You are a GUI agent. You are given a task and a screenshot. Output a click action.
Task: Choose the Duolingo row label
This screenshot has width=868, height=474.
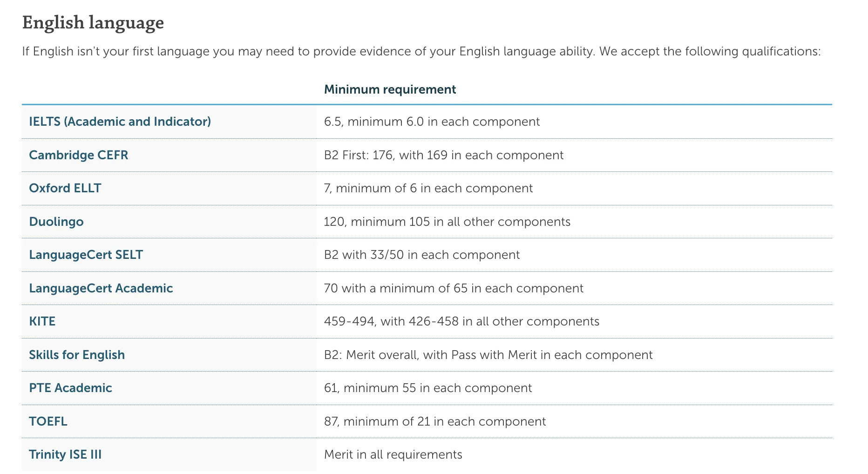[x=56, y=222]
